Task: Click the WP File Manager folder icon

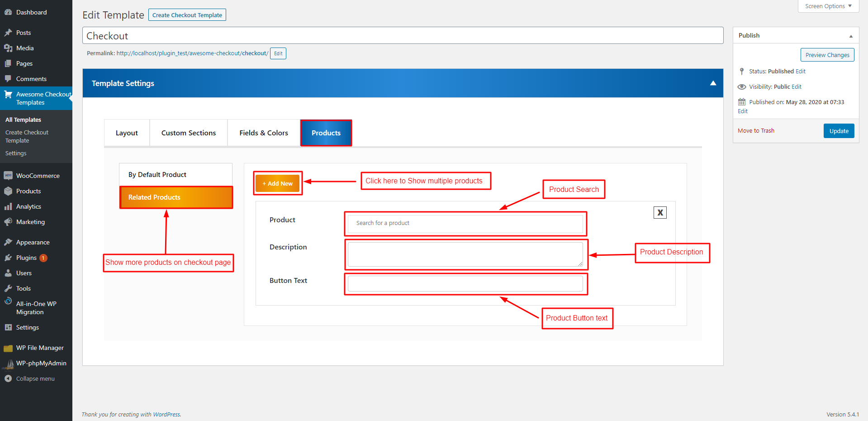Action: [x=8, y=348]
